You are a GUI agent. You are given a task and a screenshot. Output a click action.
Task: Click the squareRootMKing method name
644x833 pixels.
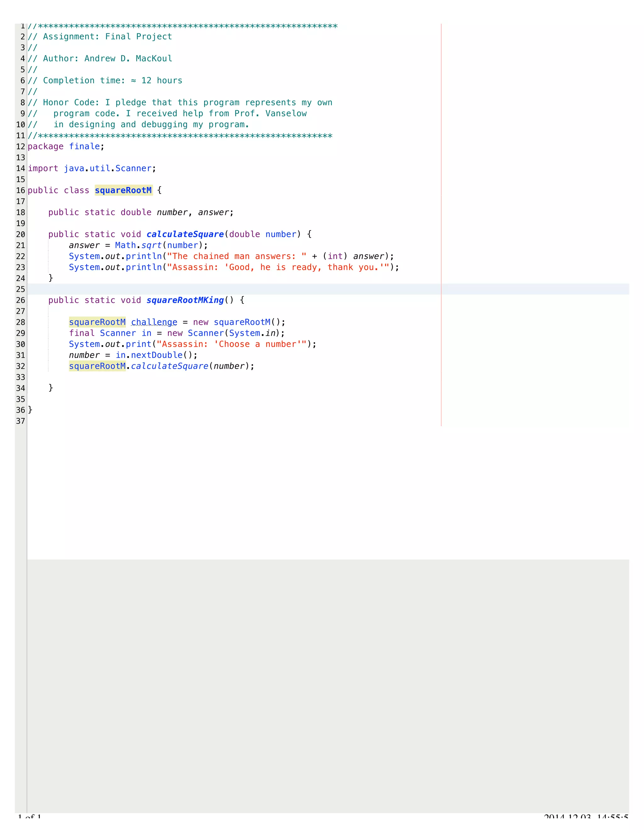pyautogui.click(x=185, y=300)
